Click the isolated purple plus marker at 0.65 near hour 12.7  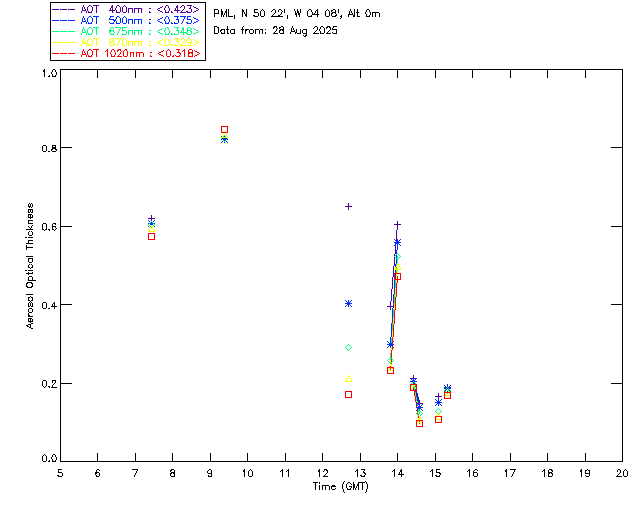[348, 207]
